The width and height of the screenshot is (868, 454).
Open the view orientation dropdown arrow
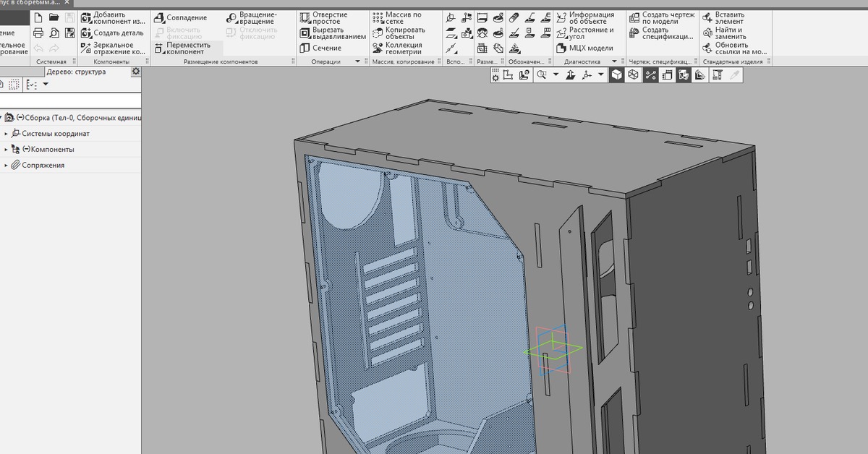(601, 74)
